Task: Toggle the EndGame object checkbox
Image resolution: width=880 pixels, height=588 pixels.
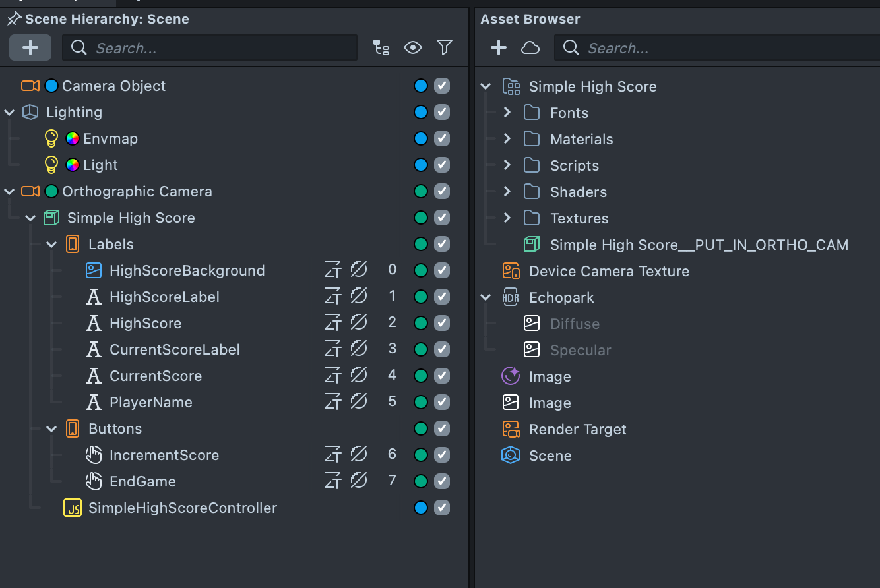Action: click(442, 481)
